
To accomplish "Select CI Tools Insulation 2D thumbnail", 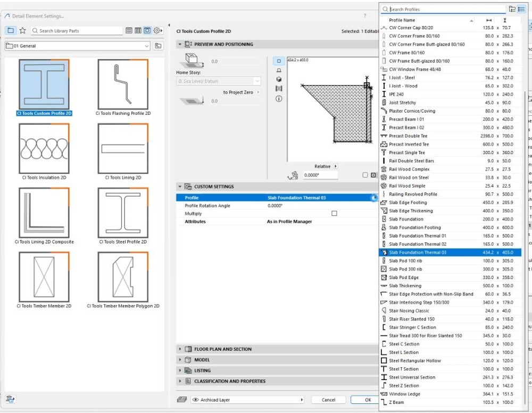I will click(44, 149).
